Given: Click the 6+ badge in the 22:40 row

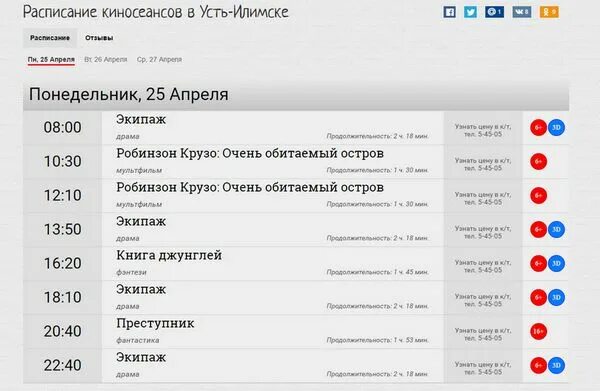Looking at the screenshot, I should 538,365.
